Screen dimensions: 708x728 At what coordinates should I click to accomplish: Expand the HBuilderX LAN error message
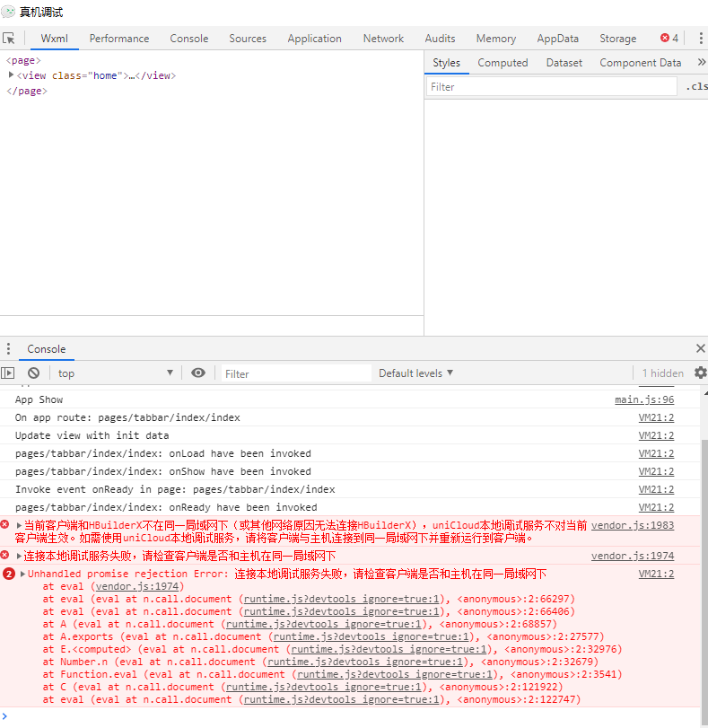point(19,525)
